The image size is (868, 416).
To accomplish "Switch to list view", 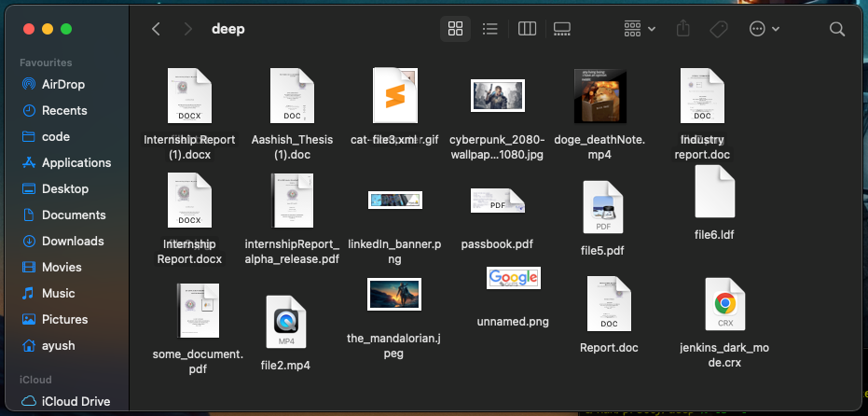I will coord(490,29).
